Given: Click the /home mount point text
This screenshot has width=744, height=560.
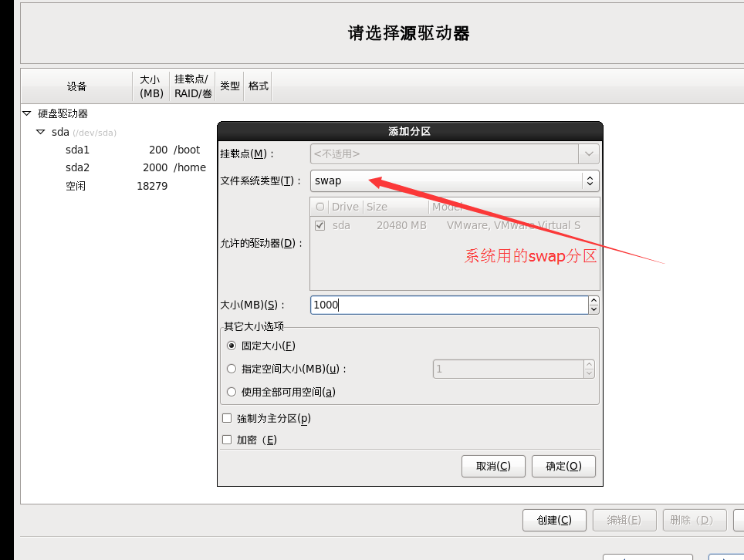Looking at the screenshot, I should 190,168.
